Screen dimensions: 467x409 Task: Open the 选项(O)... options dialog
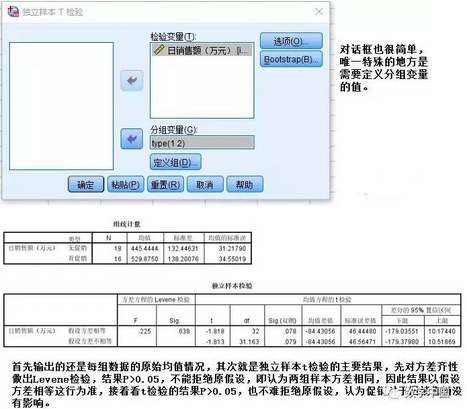tap(291, 41)
